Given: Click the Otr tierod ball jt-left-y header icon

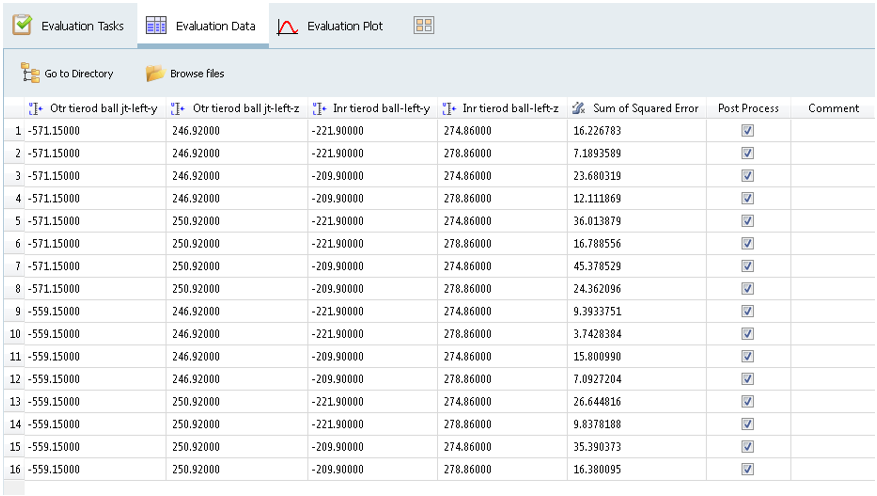Looking at the screenshot, I should point(36,108).
